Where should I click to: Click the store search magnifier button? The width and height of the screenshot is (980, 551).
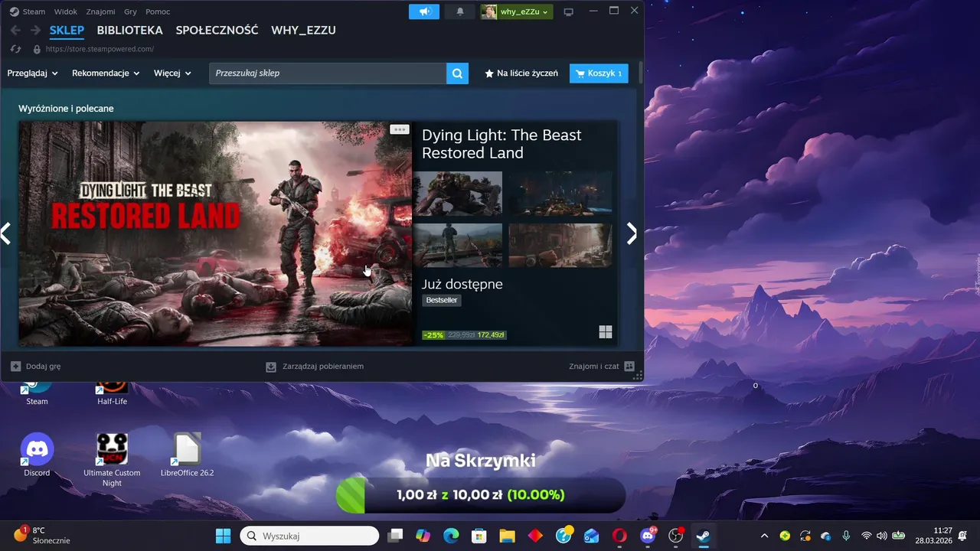[x=457, y=73]
